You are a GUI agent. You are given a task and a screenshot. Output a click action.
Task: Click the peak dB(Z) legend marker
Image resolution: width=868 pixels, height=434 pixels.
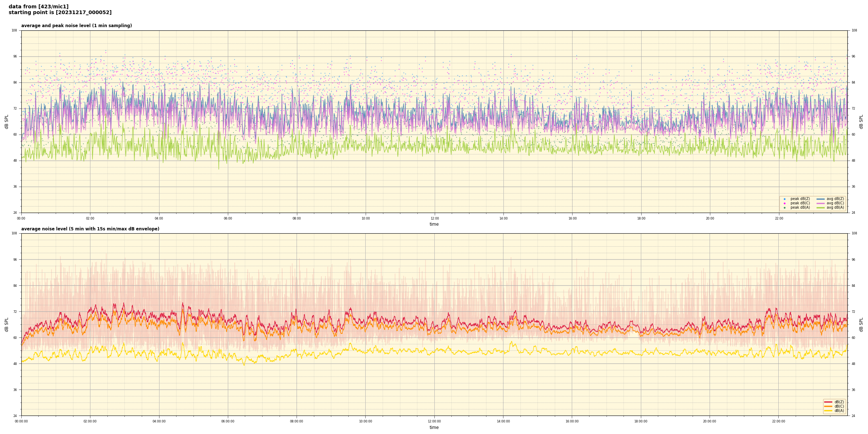[784, 199]
